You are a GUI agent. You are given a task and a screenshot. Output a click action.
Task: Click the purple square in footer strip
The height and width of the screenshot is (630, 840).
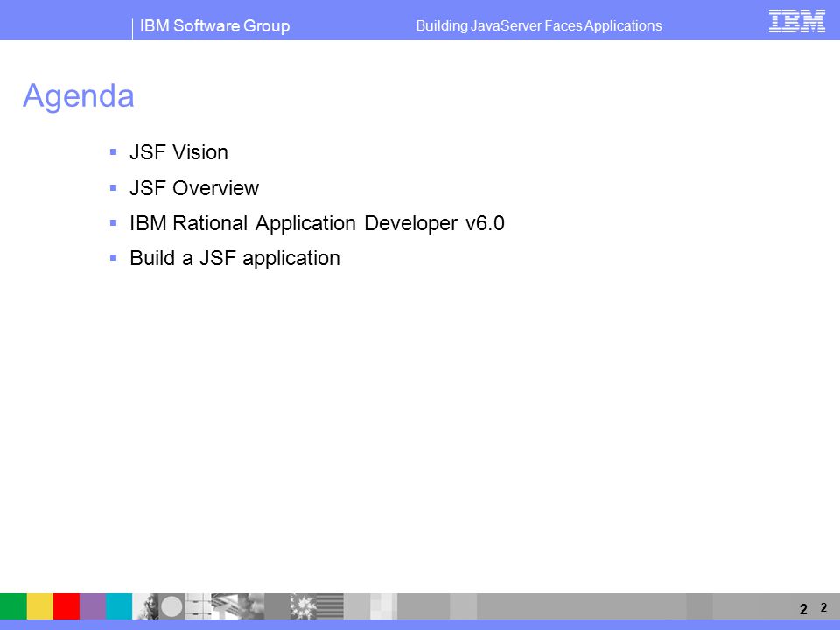coord(93,606)
